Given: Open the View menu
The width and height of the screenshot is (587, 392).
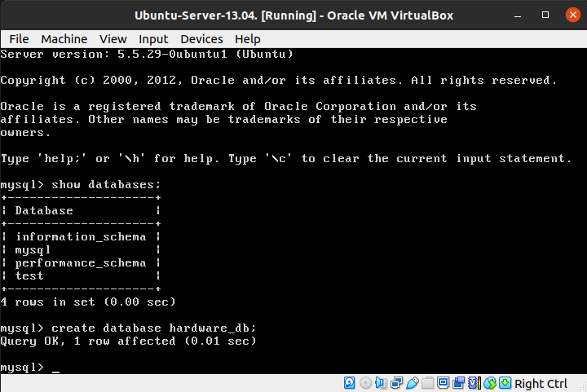Looking at the screenshot, I should (113, 39).
